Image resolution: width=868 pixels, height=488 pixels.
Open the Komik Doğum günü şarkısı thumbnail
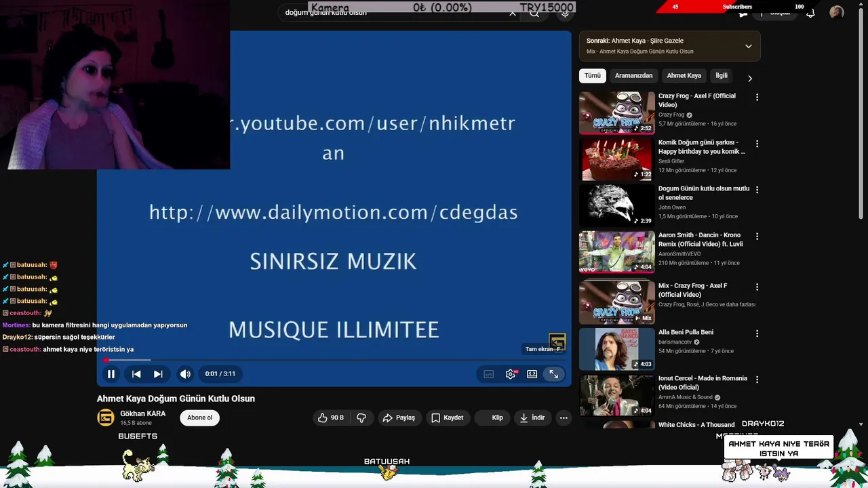[x=616, y=159]
